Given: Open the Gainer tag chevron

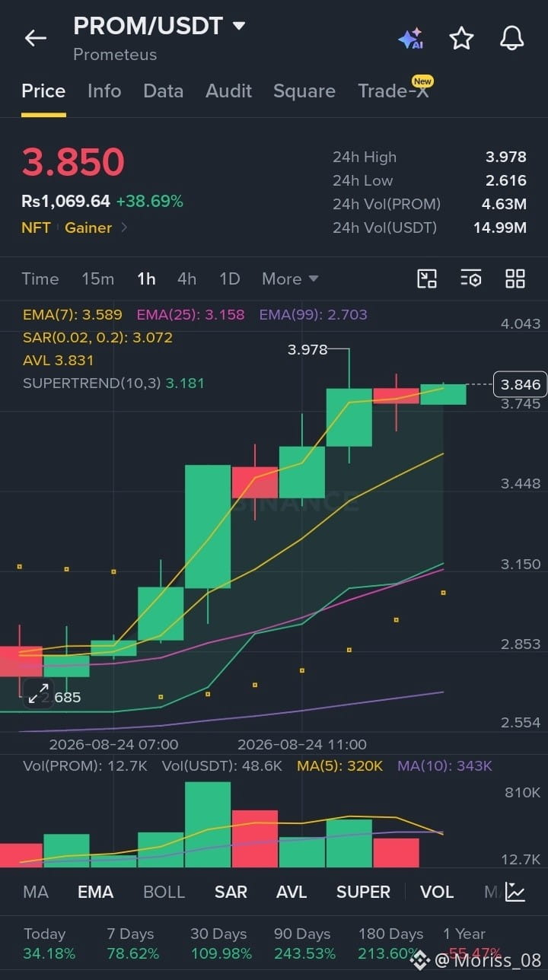Looking at the screenshot, I should click(125, 228).
